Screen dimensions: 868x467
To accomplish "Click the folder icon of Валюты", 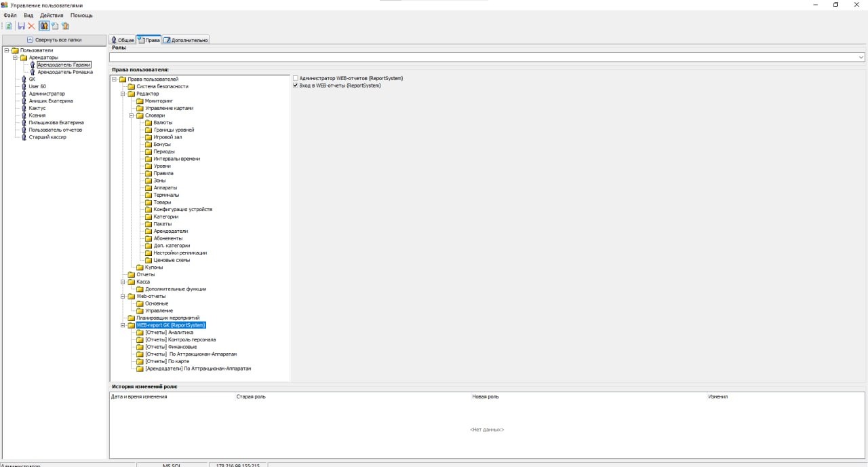I will 149,123.
